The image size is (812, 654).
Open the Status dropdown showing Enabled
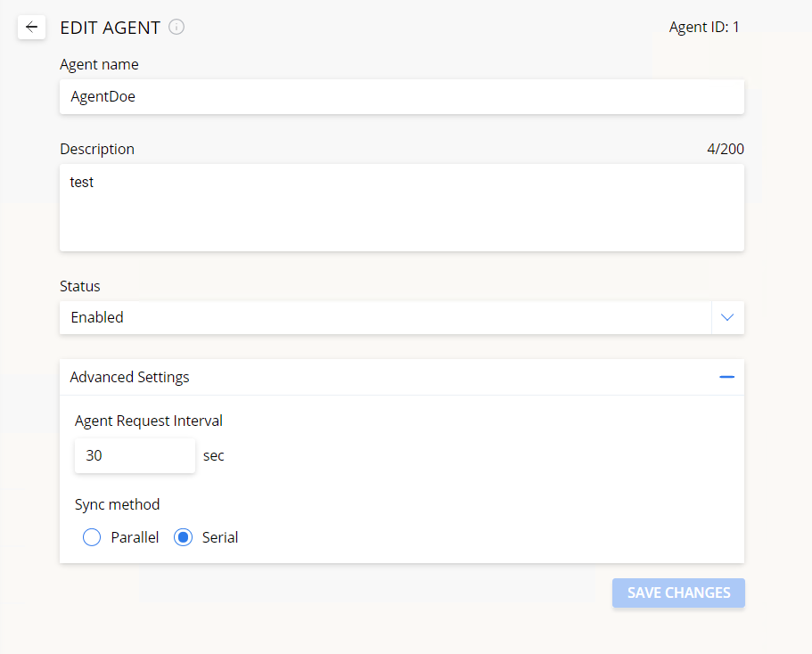tap(385, 317)
